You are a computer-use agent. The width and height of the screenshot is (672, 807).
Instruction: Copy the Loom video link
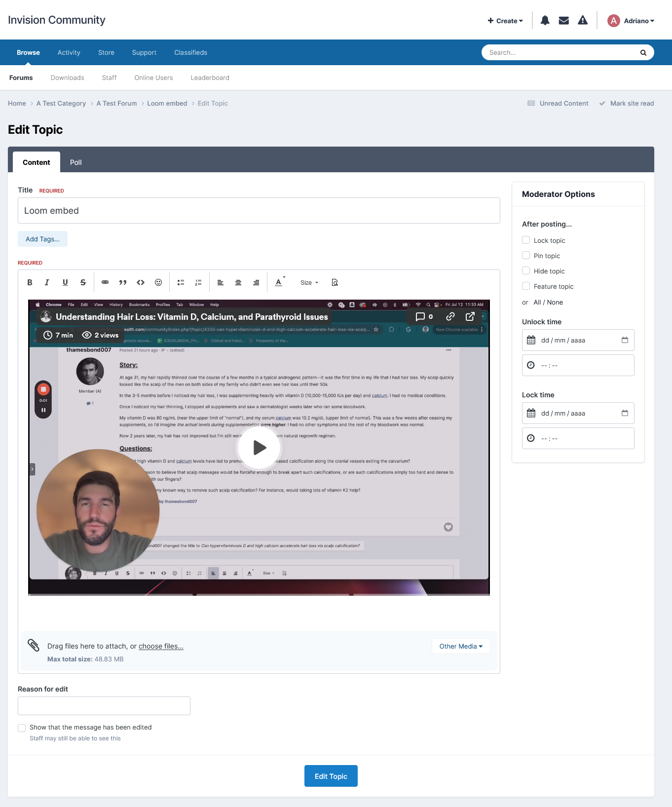tap(450, 316)
